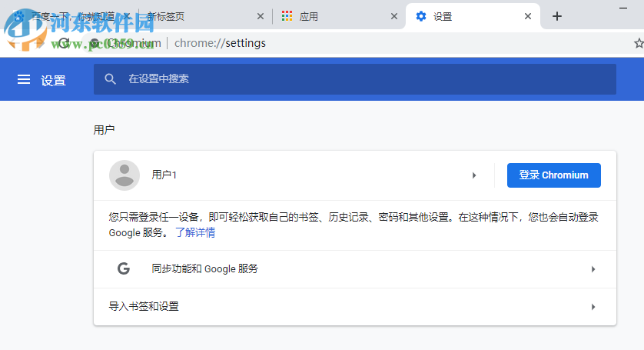This screenshot has height=350, width=644.
Task: Focus the settings search field
Action: (x=355, y=79)
